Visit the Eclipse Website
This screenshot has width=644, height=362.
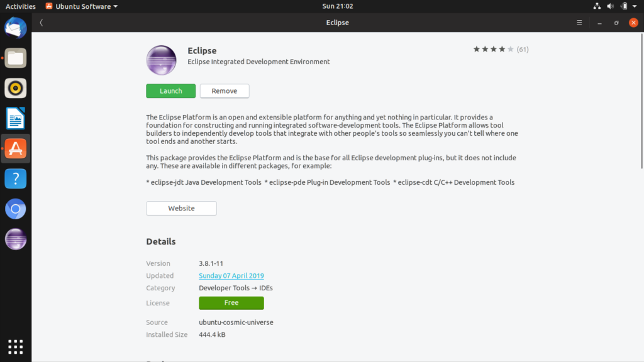(x=181, y=208)
